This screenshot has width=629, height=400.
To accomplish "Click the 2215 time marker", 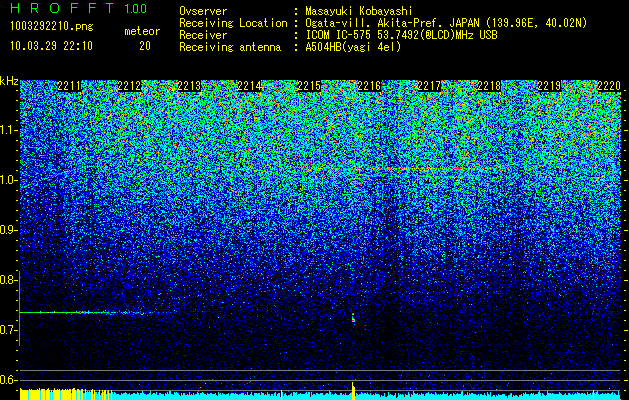I will tap(309, 86).
